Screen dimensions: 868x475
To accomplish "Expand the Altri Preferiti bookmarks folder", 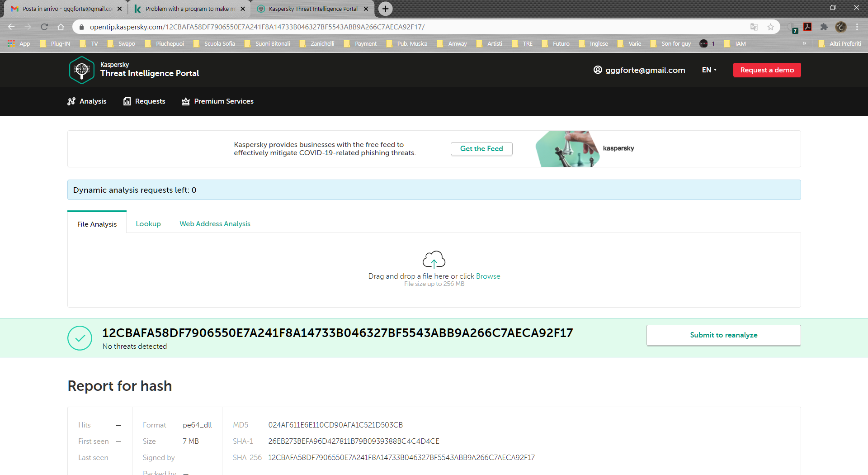I will tap(840, 44).
